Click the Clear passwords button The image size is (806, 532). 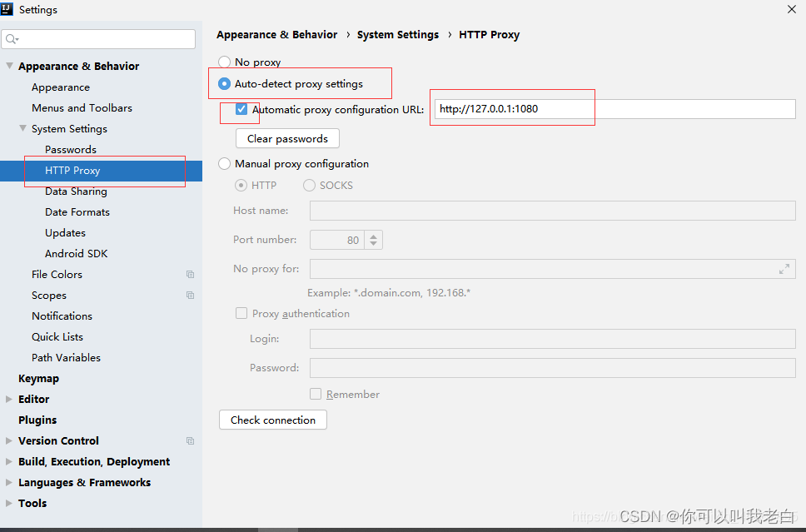[x=287, y=139]
